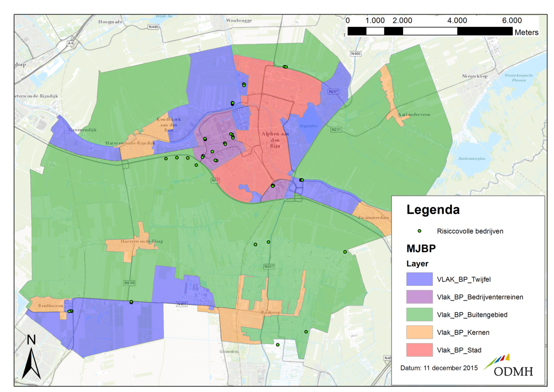Select the blue VLAK_BP_Twijfel legend swatch
This screenshot has width=554, height=392.
[419, 279]
